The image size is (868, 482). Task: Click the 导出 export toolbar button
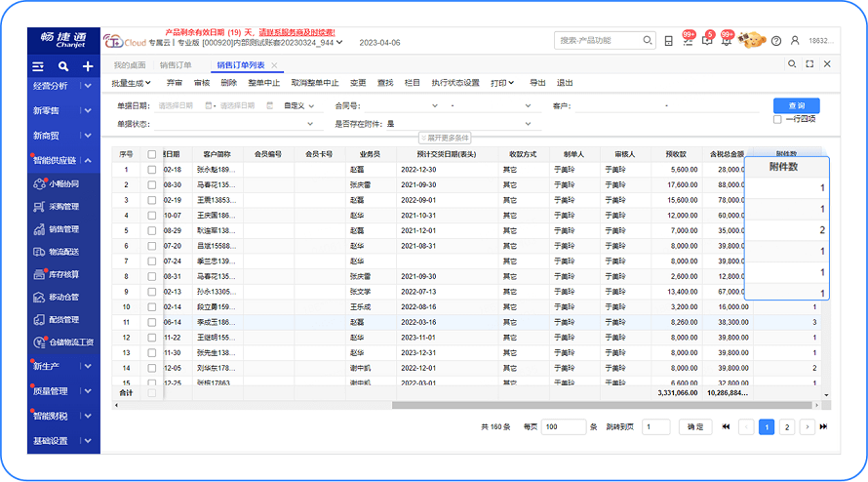(x=537, y=83)
